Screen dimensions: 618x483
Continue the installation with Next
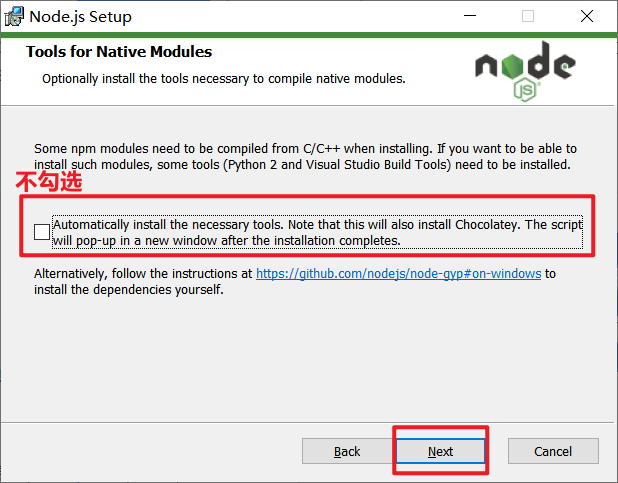pos(440,451)
